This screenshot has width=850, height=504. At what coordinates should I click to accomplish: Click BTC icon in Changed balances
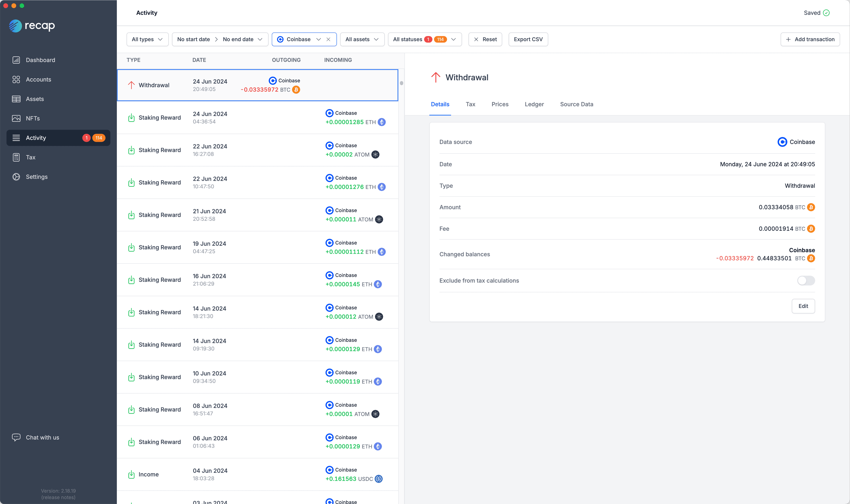click(x=811, y=258)
